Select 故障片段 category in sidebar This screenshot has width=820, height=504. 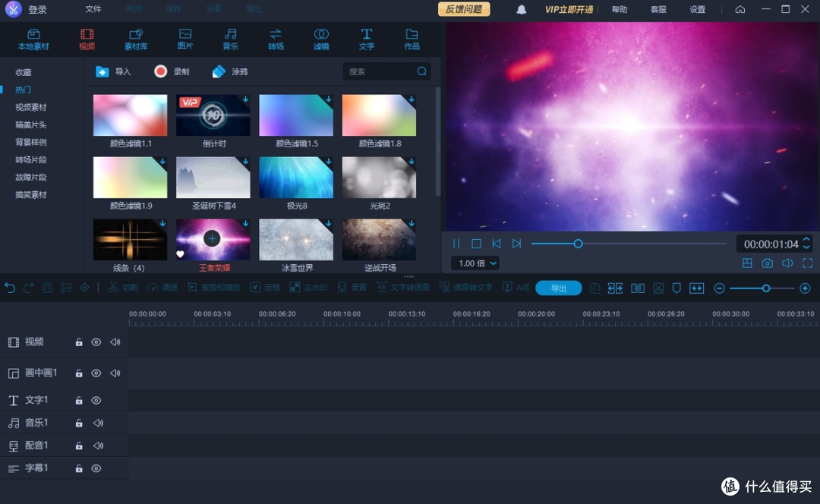pyautogui.click(x=31, y=178)
